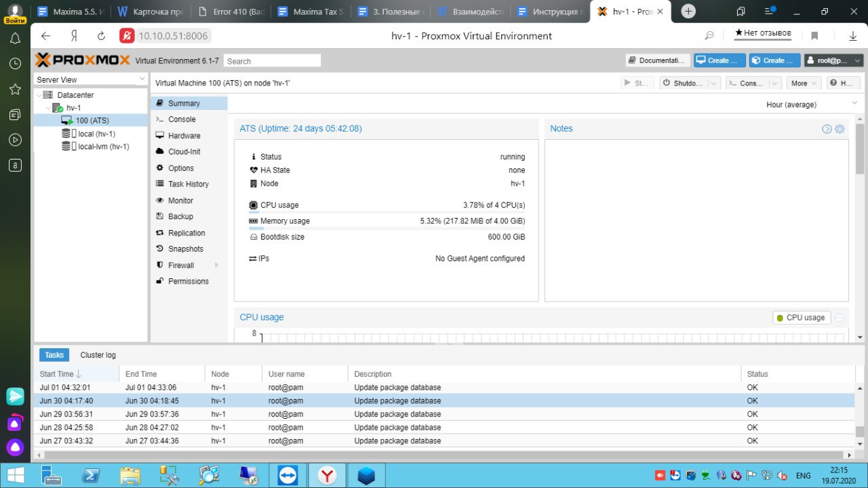Click the Нет отзывов reviews button
868x488 pixels.
coord(763,33)
